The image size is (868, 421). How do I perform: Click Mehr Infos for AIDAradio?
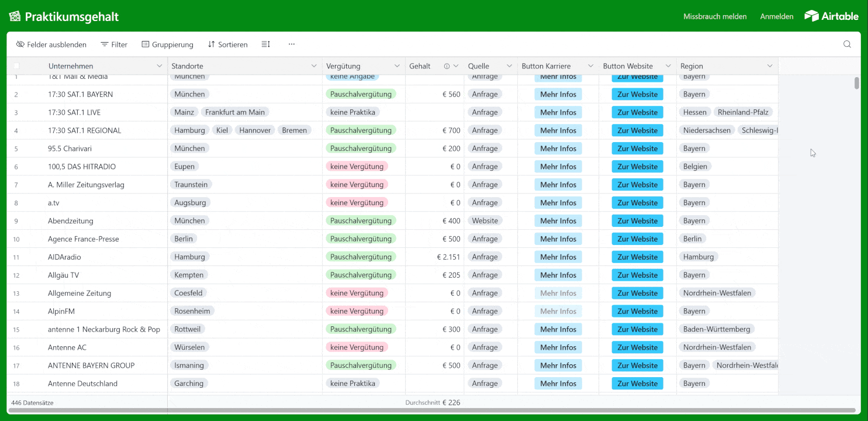pyautogui.click(x=558, y=257)
